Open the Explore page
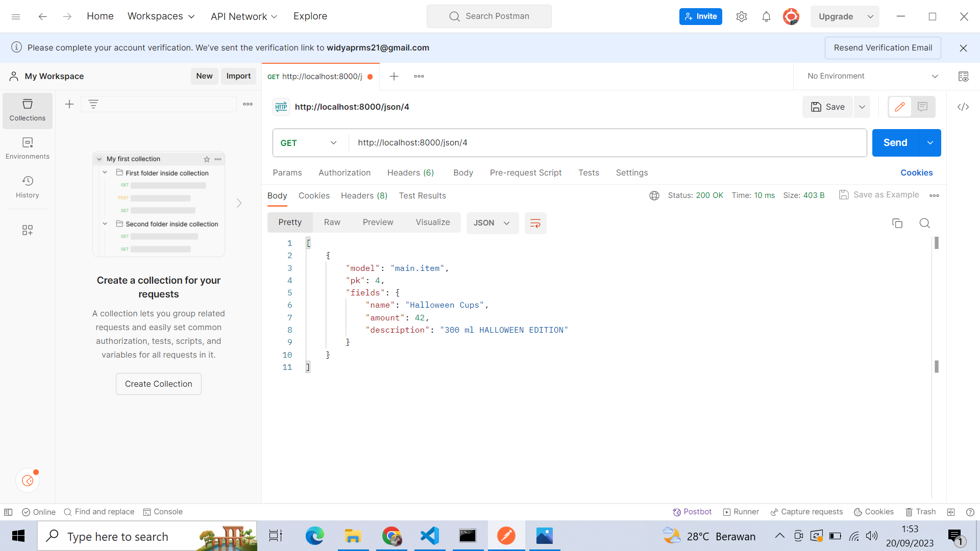Image resolution: width=980 pixels, height=551 pixels. pos(310,16)
